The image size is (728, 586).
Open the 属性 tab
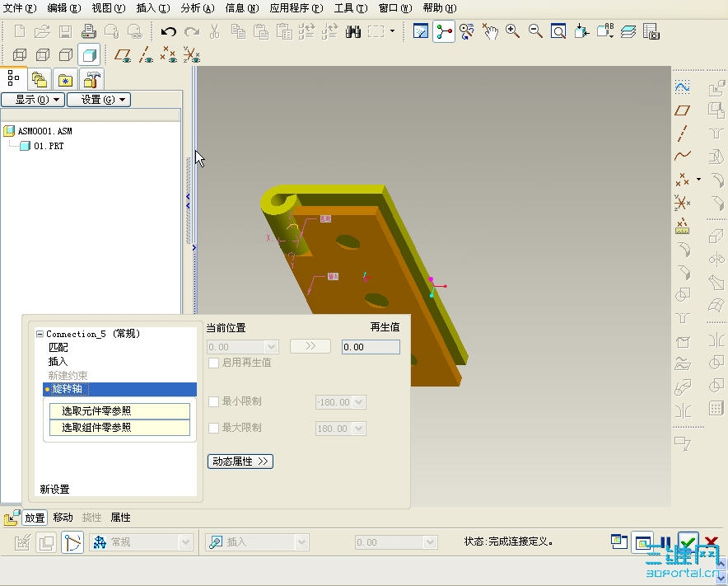coord(120,518)
